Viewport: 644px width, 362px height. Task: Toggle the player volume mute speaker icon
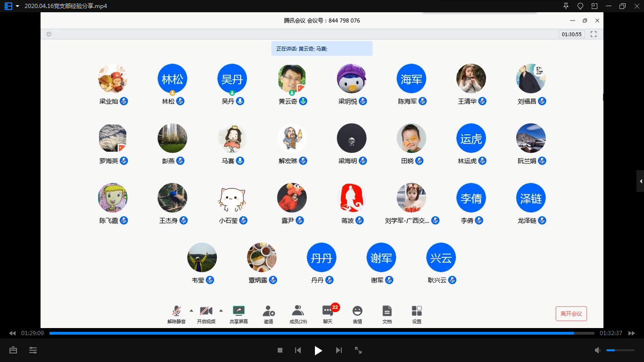pyautogui.click(x=597, y=350)
